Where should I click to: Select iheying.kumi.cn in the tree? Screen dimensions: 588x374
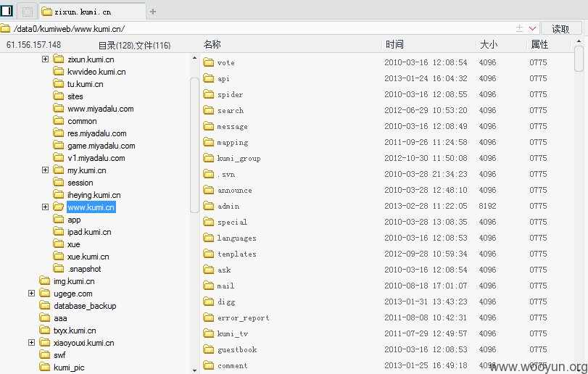[x=94, y=195]
